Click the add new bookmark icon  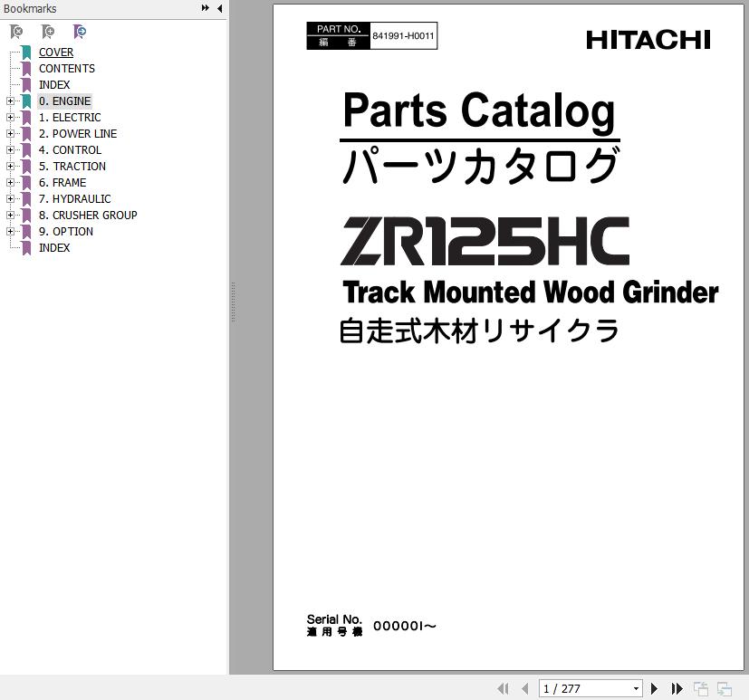pyautogui.click(x=48, y=32)
